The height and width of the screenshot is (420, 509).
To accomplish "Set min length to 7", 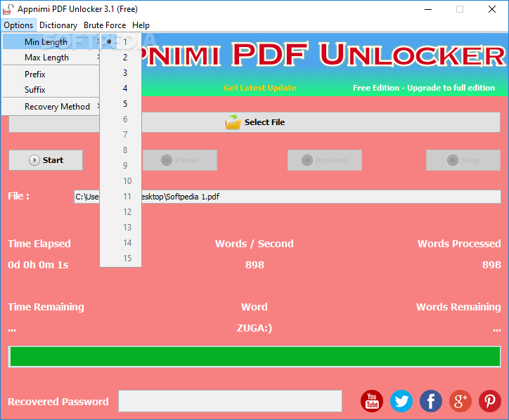I will pyautogui.click(x=121, y=135).
